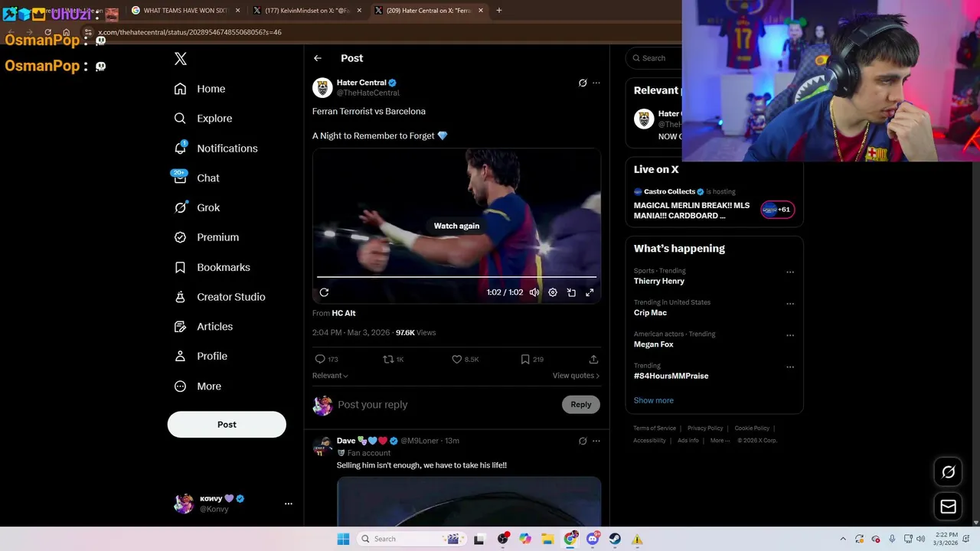
Task: Open Castro Collects live broadcast
Action: click(714, 204)
